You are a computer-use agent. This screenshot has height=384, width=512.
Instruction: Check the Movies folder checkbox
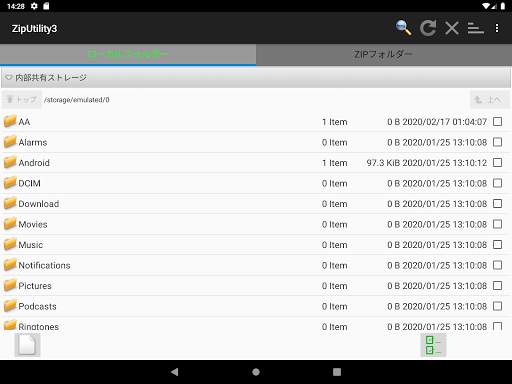(497, 224)
